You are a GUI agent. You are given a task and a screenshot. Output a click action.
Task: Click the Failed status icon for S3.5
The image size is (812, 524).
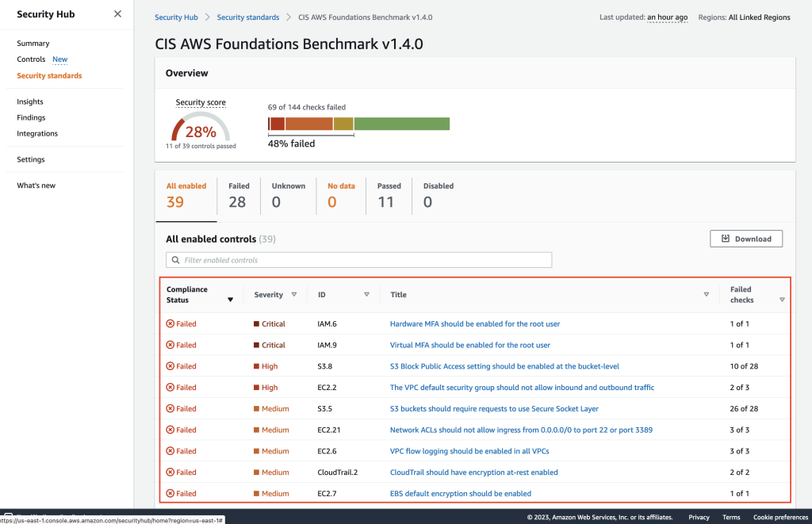click(170, 408)
